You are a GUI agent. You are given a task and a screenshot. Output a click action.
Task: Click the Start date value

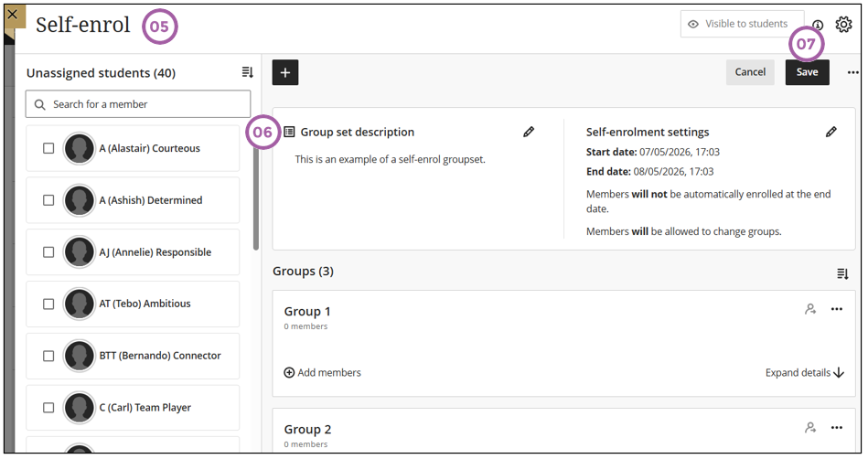click(x=680, y=152)
